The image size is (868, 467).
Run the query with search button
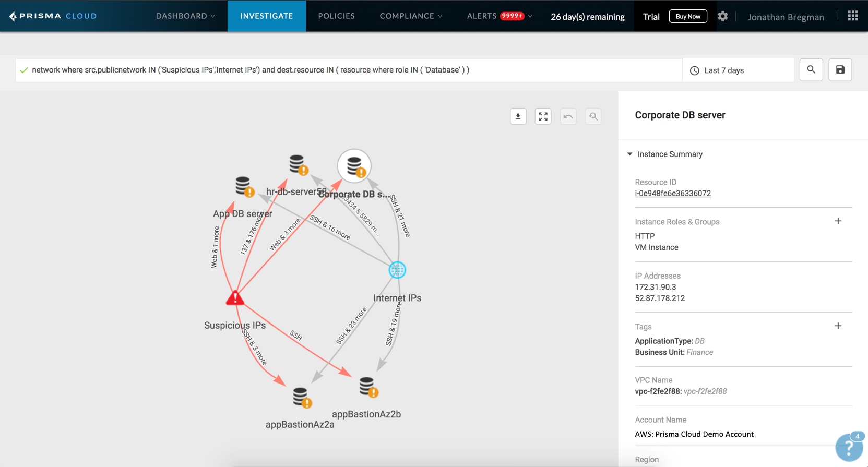pyautogui.click(x=811, y=70)
